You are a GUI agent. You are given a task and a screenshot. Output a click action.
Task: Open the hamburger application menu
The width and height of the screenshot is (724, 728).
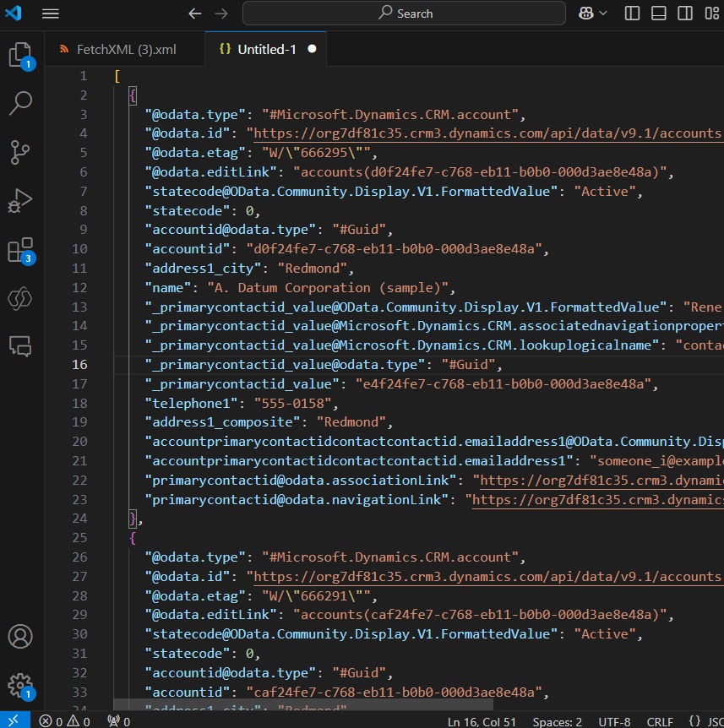point(51,14)
